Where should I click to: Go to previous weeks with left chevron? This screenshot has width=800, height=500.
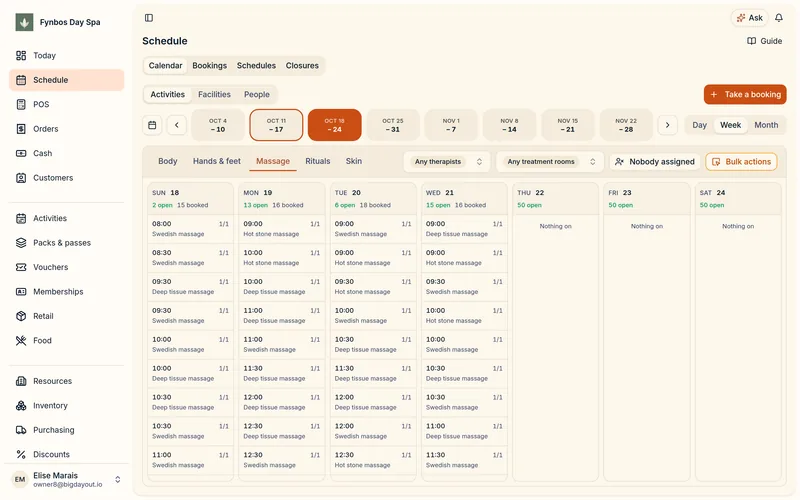click(177, 125)
